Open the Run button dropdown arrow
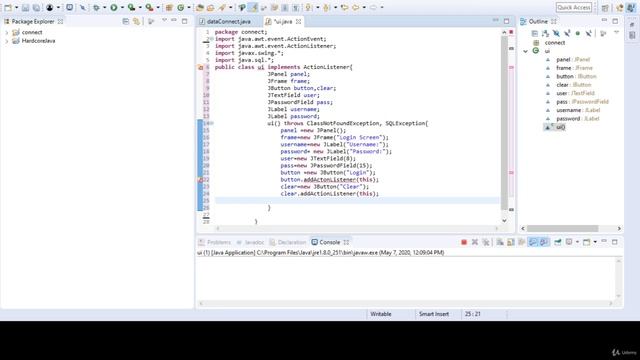 click(x=122, y=7)
